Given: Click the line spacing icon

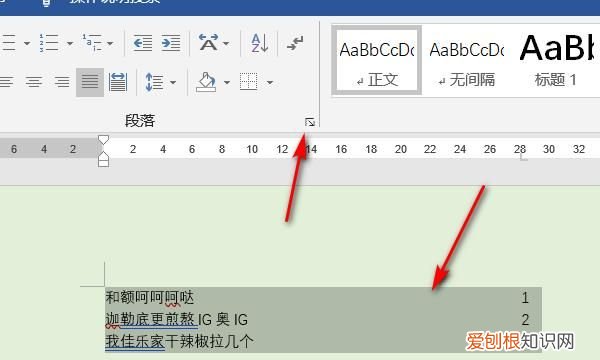Looking at the screenshot, I should pos(154,82).
